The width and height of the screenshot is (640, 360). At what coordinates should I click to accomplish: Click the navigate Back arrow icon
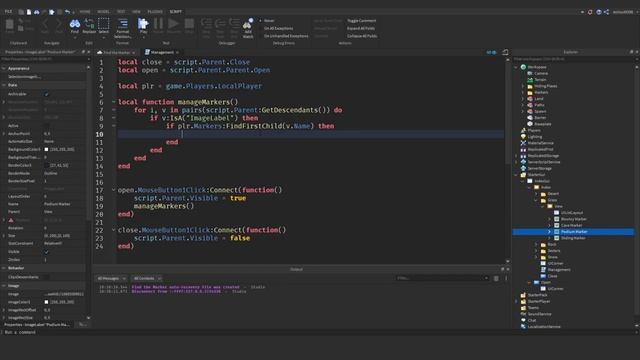tap(45, 24)
